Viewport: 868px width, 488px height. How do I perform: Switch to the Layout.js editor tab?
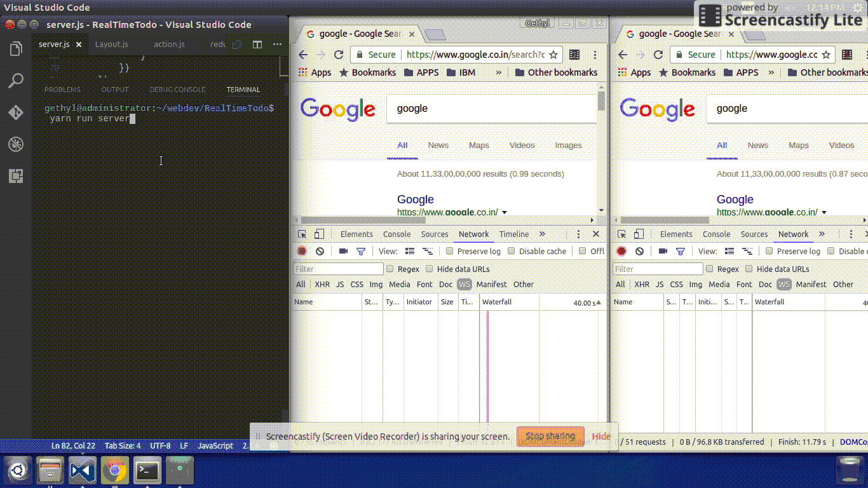tap(111, 44)
